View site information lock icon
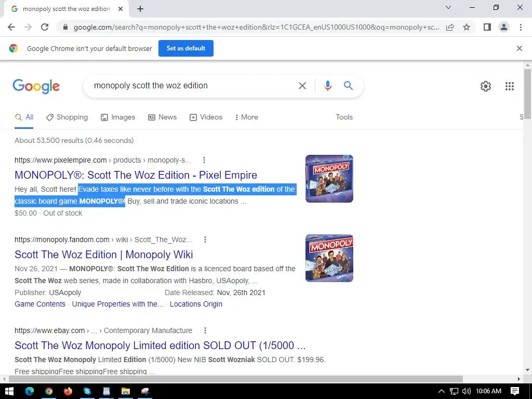 coord(65,27)
